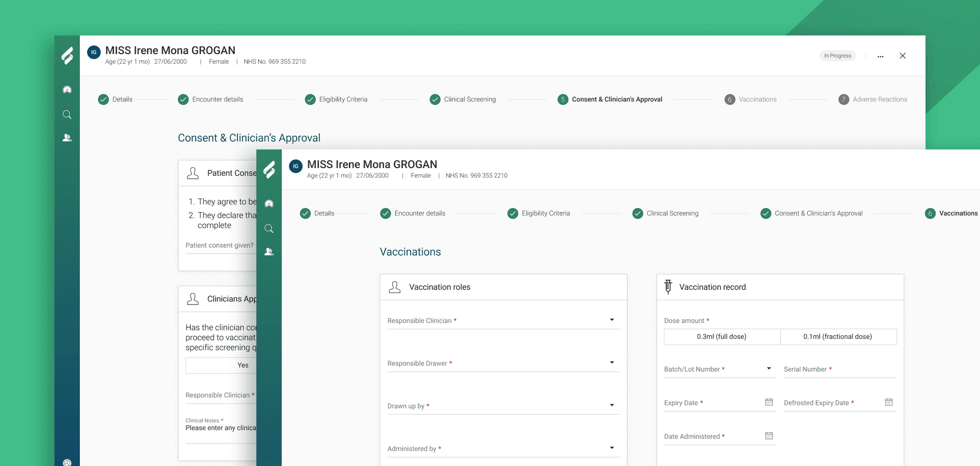Open search icon in back window sidebar
The height and width of the screenshot is (466, 980).
tap(67, 114)
